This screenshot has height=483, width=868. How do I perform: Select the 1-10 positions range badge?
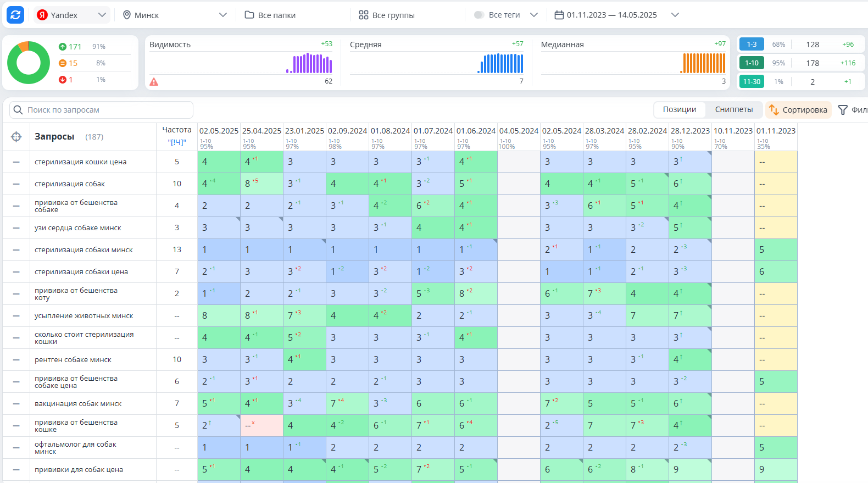tap(752, 63)
